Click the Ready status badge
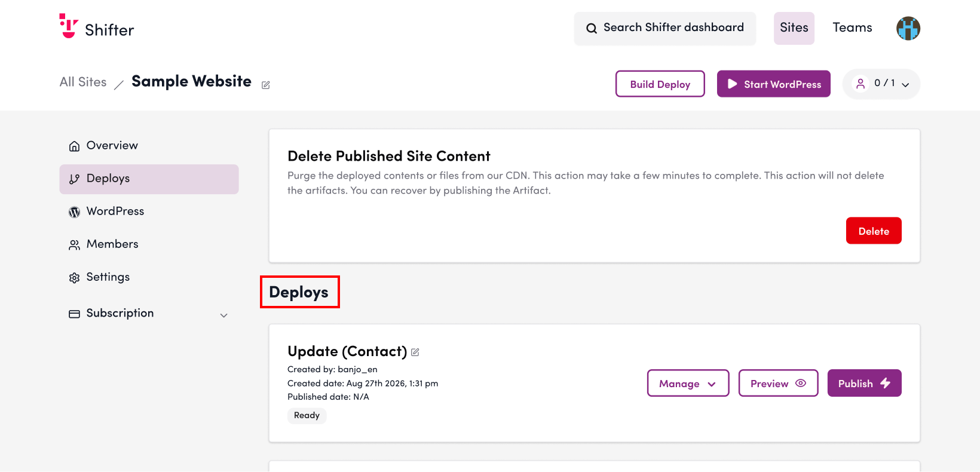Viewport: 980px width, 472px height. click(307, 415)
